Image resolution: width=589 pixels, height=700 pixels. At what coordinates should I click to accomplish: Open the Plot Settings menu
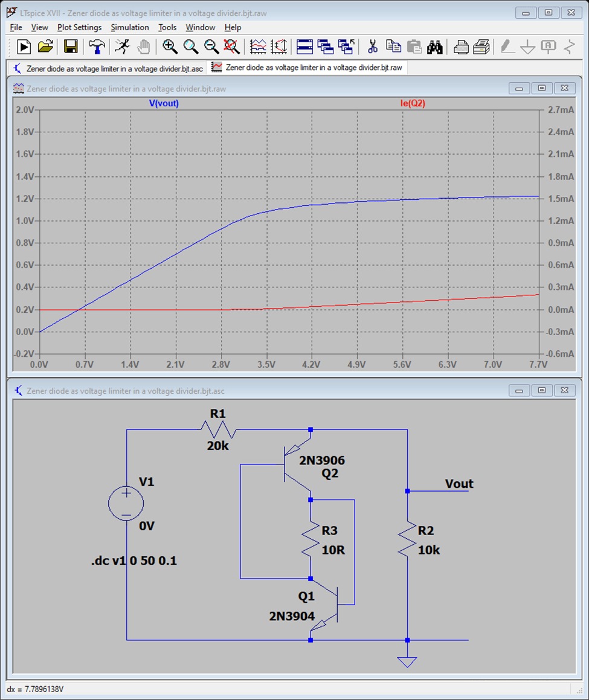[x=79, y=27]
